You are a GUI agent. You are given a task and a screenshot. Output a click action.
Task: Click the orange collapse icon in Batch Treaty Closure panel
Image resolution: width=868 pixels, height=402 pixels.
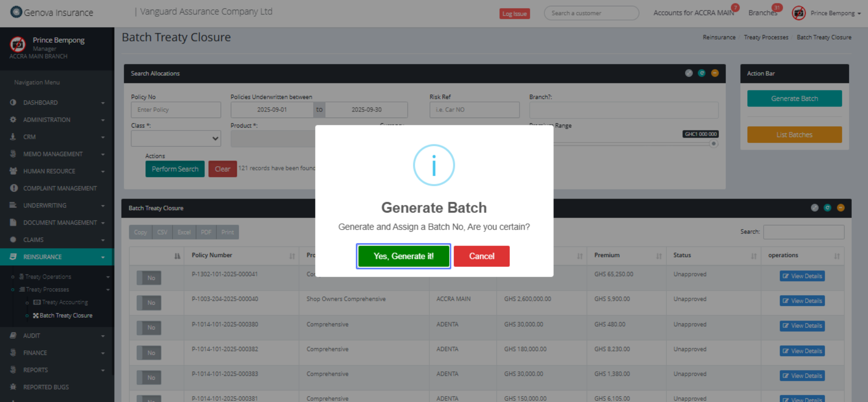(x=840, y=208)
